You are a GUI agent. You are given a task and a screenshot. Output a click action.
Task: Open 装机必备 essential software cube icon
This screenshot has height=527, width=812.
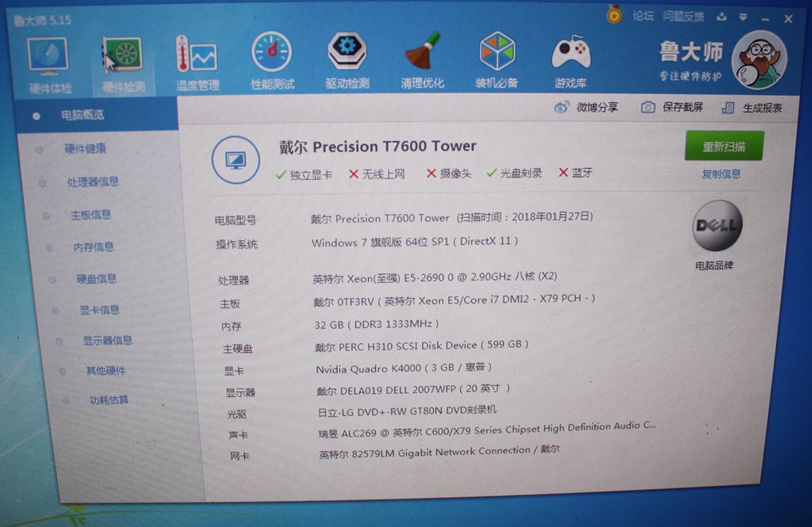[x=496, y=60]
